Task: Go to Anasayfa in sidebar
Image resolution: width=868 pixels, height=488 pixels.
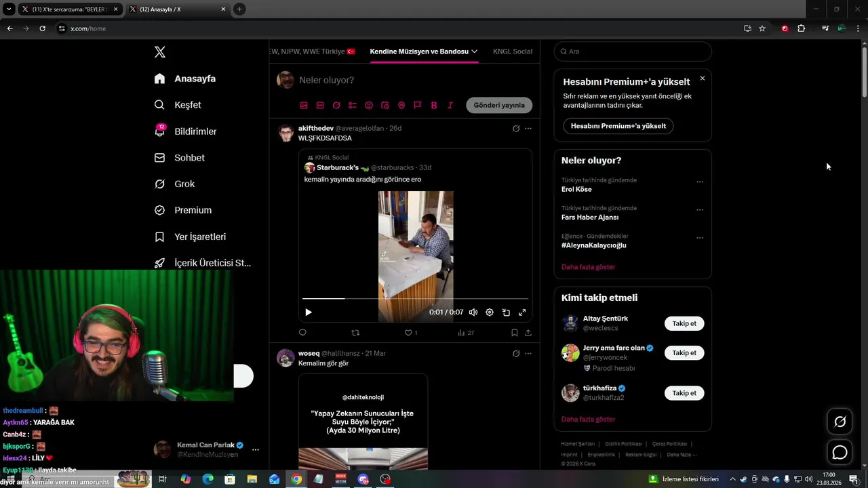Action: click(x=185, y=79)
